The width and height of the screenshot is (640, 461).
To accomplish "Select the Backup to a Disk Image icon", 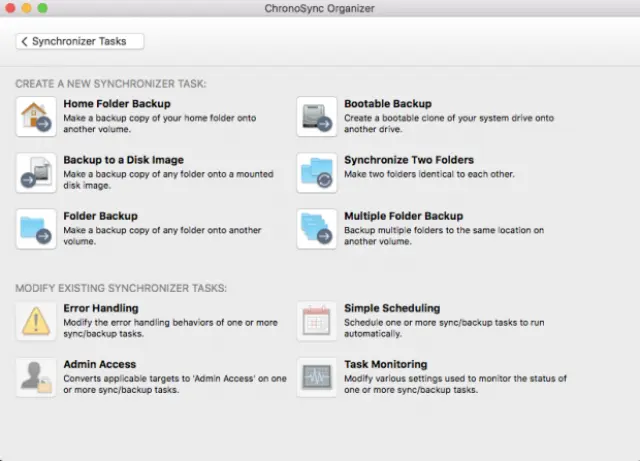I will 36,173.
